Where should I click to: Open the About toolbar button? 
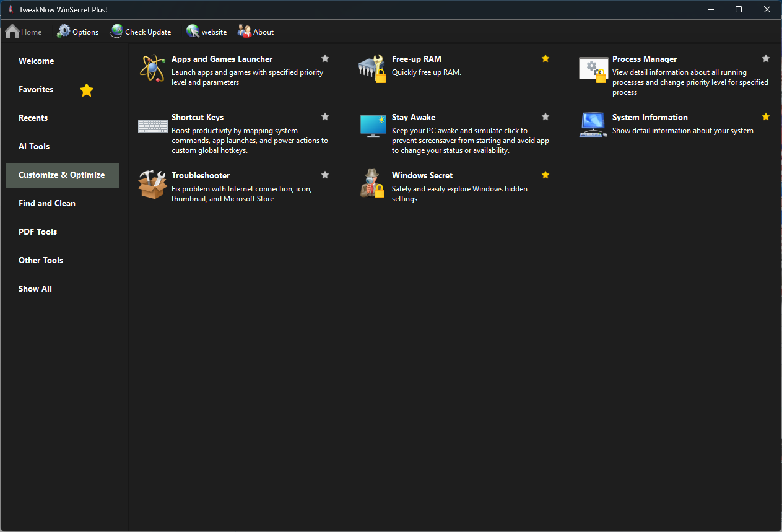[256, 32]
